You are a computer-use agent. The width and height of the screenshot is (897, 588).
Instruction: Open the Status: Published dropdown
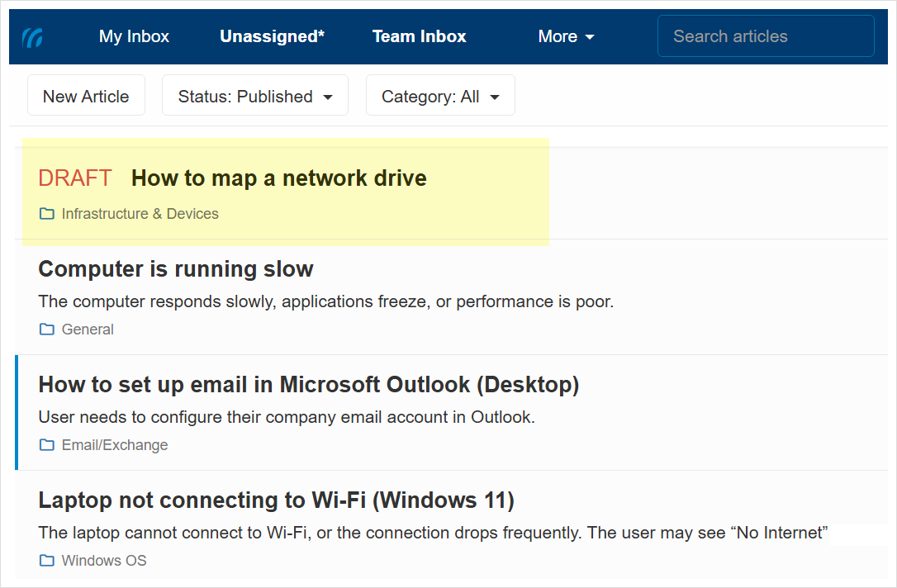(254, 97)
